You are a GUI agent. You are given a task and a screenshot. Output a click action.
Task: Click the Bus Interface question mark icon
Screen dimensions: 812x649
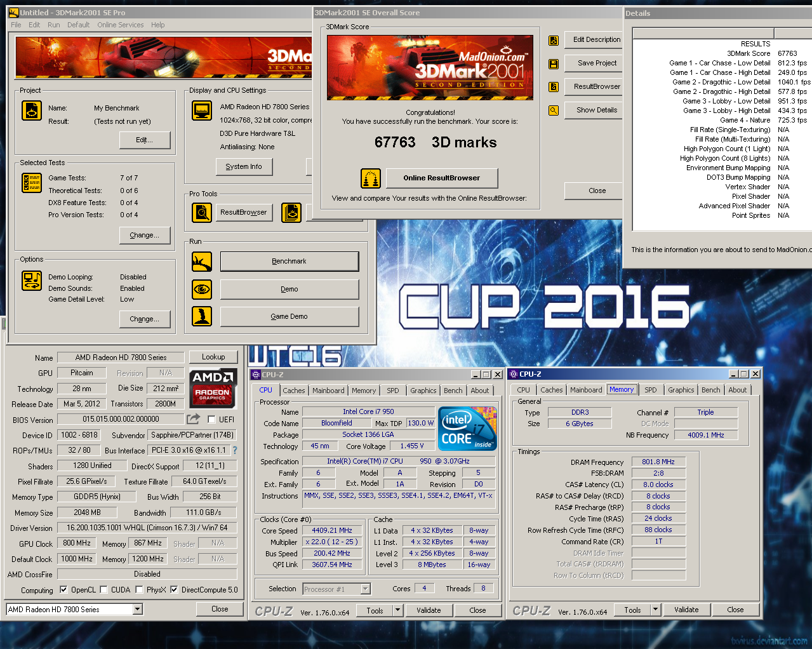[x=235, y=450]
